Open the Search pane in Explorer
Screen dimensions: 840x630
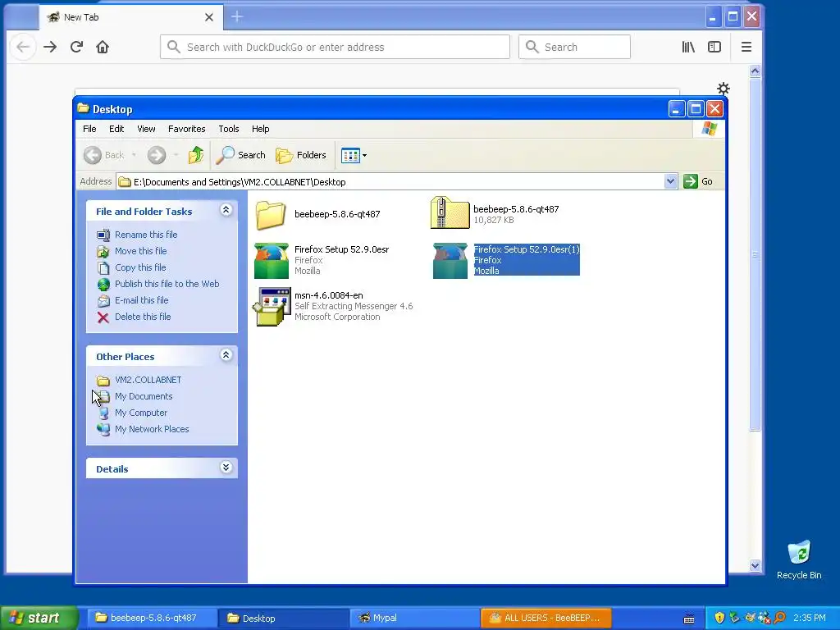tap(240, 155)
